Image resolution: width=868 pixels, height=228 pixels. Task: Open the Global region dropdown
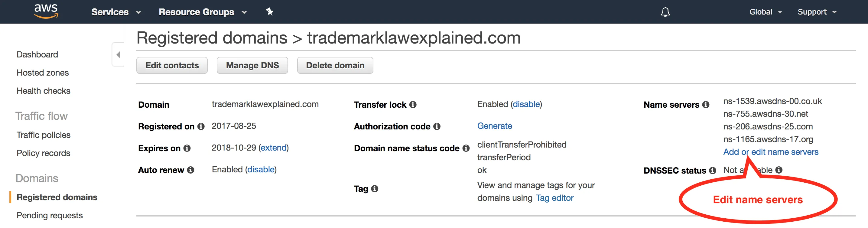765,12
